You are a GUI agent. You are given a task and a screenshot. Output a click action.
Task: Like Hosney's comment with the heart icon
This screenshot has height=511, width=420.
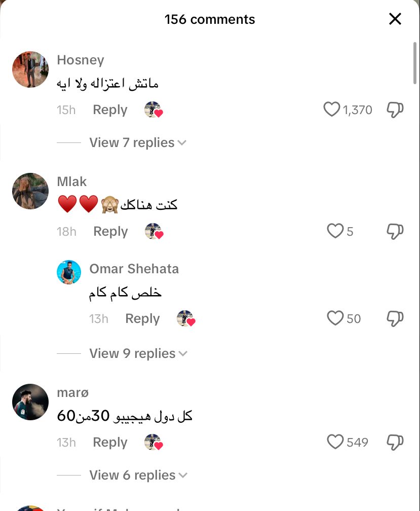[x=331, y=109]
